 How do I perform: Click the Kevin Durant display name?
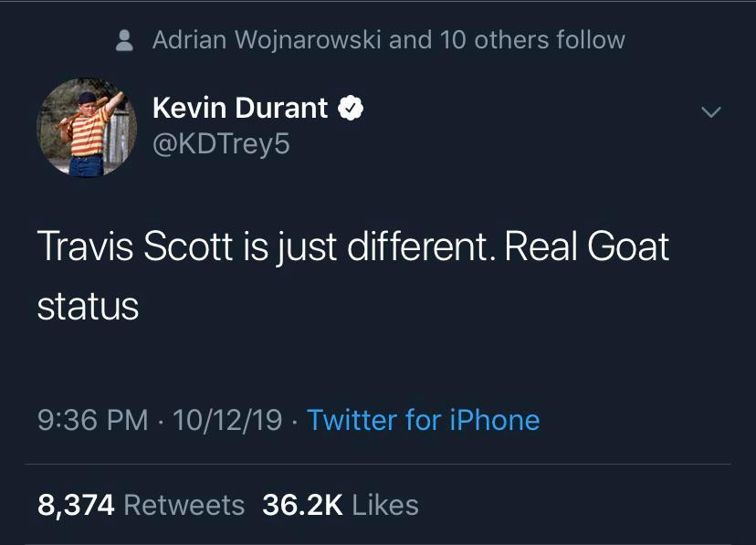click(239, 108)
